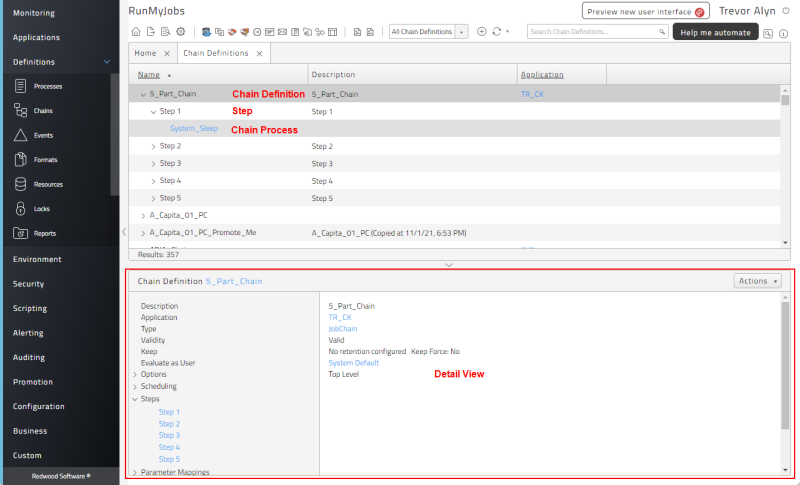Click the power icon next to Trevor Alyn
Screen dimensions: 800x485
tap(786, 11)
